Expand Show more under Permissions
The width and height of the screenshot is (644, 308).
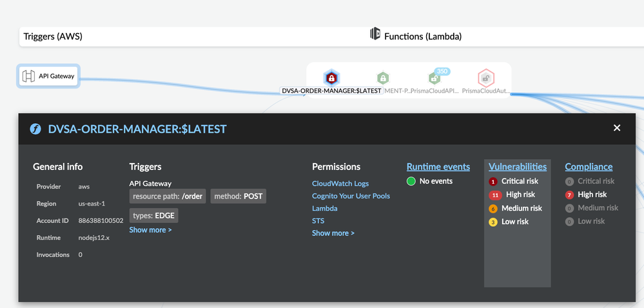tap(333, 233)
